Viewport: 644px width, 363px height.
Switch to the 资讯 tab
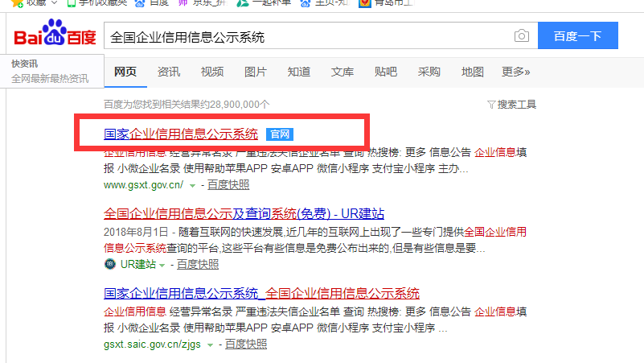tap(169, 72)
